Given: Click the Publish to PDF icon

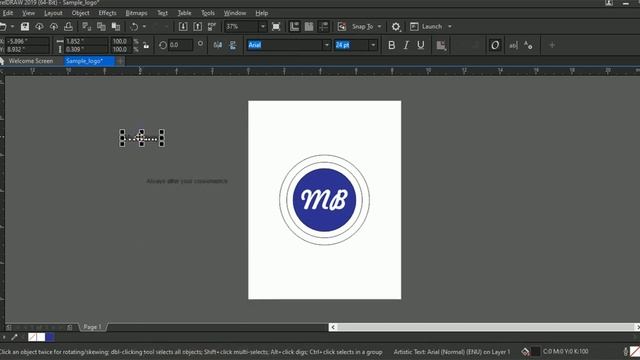Looking at the screenshot, I should point(212,27).
